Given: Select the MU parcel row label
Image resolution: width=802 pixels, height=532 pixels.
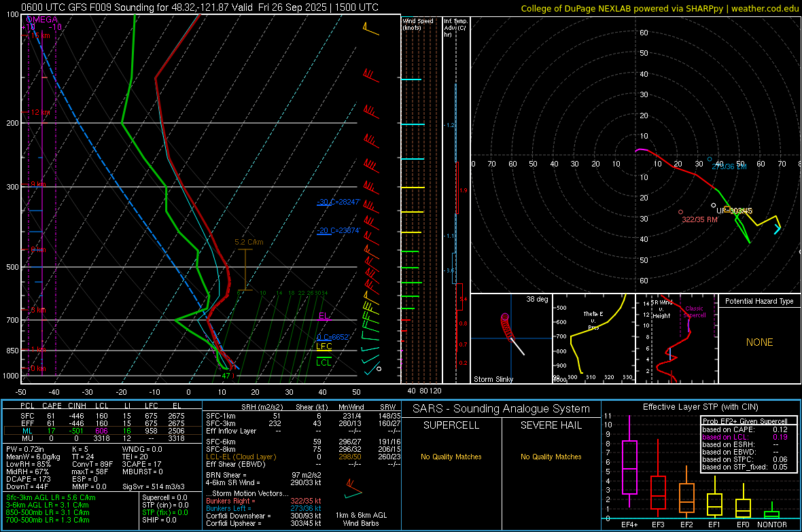Looking at the screenshot, I should coord(27,438).
